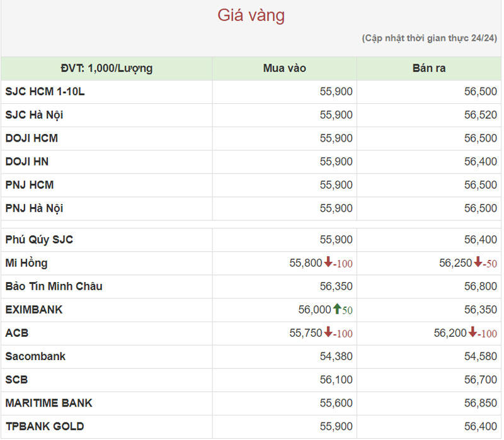
Task: Select the SJC Hà Nội row label
Action: [34, 115]
